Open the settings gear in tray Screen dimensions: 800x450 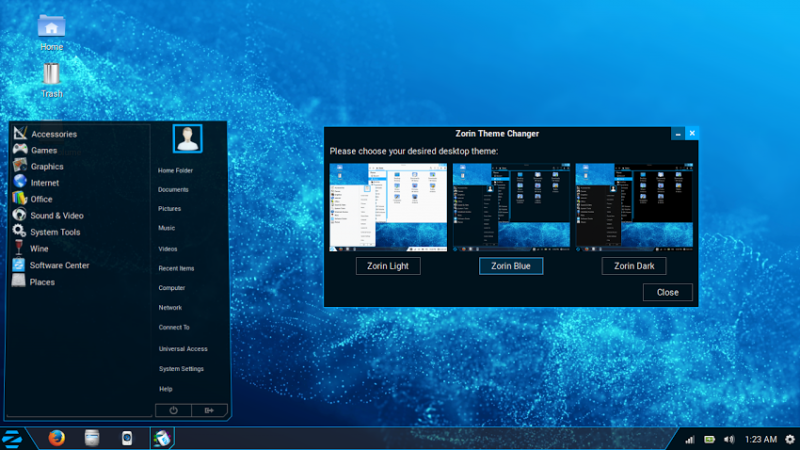pos(790,439)
